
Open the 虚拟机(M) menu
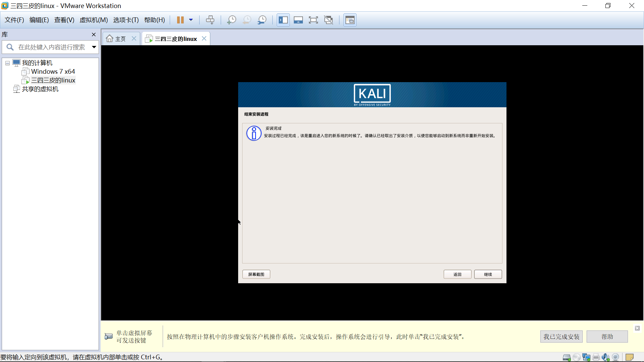pos(94,20)
